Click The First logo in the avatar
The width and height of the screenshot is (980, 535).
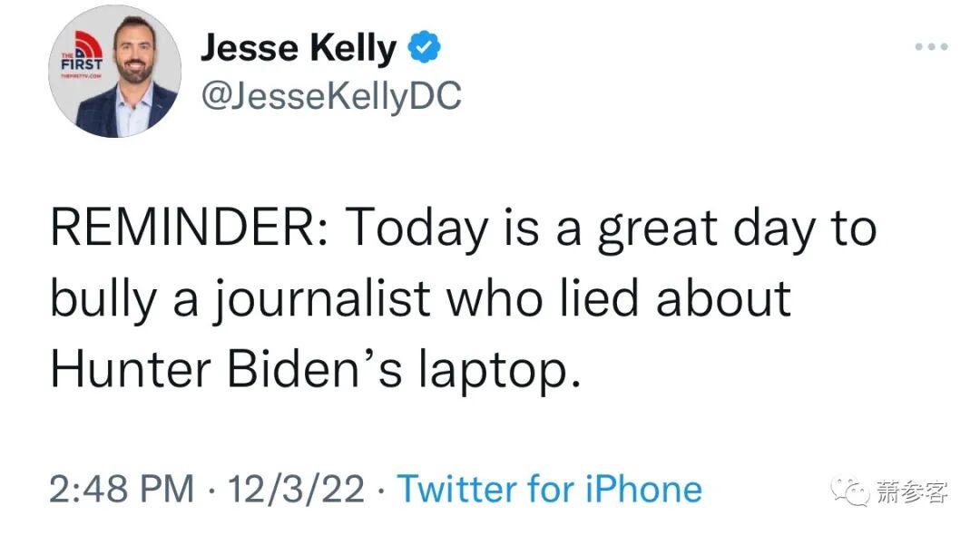tap(78, 54)
